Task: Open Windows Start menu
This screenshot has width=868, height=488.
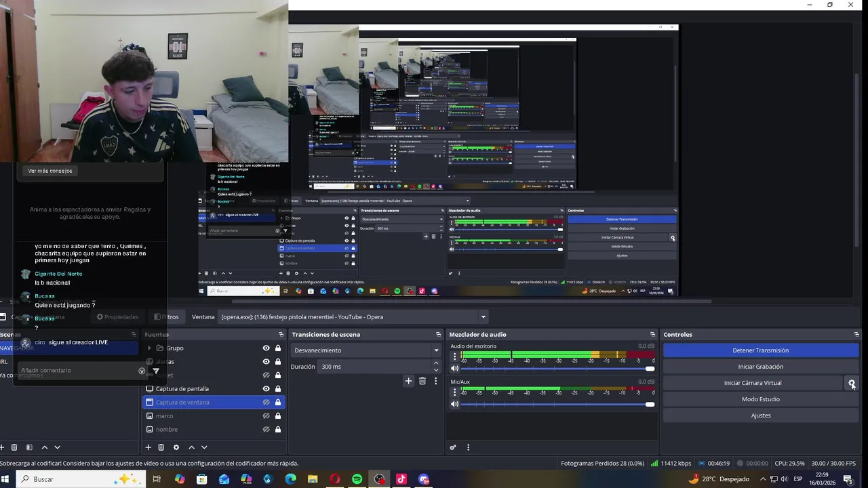Action: [x=5, y=479]
